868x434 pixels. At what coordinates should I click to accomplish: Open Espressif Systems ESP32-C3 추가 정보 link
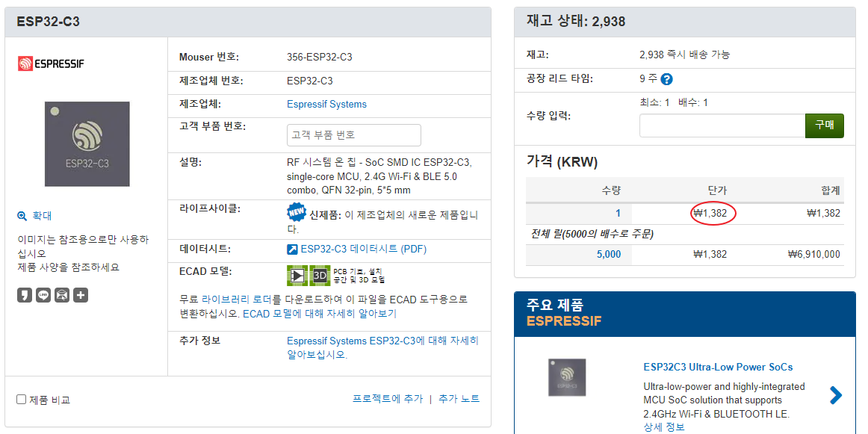coord(382,347)
